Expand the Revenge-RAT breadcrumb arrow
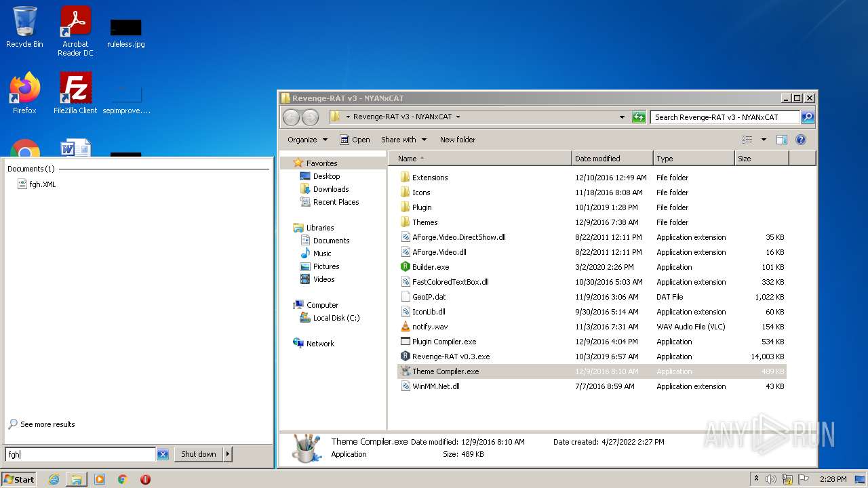This screenshot has height=488, width=868. point(458,117)
